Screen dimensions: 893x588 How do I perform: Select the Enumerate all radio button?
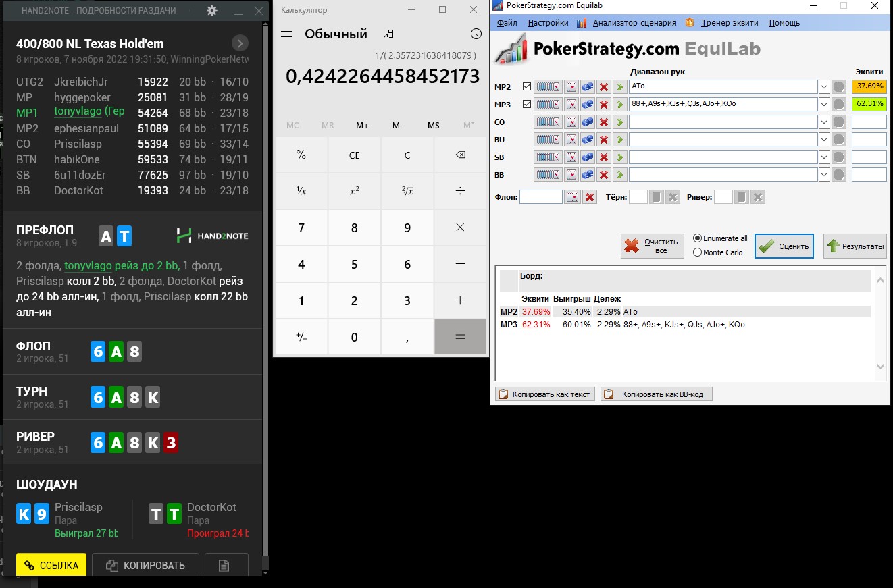click(698, 238)
